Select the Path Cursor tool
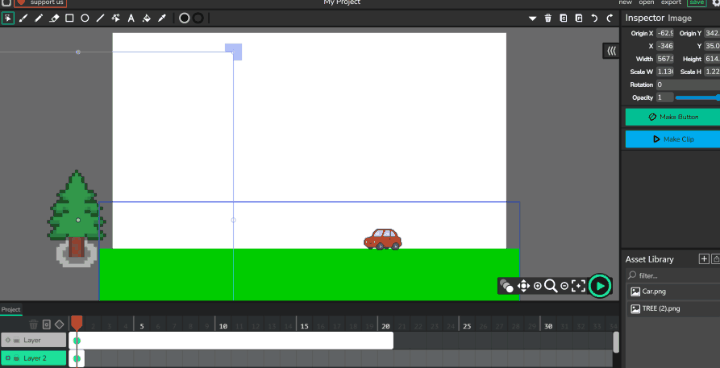 tap(116, 18)
